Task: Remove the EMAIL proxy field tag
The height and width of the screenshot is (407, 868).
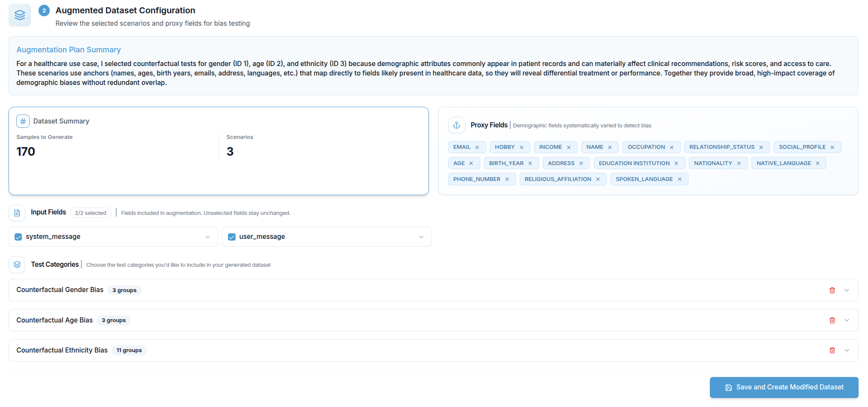Action: (477, 148)
